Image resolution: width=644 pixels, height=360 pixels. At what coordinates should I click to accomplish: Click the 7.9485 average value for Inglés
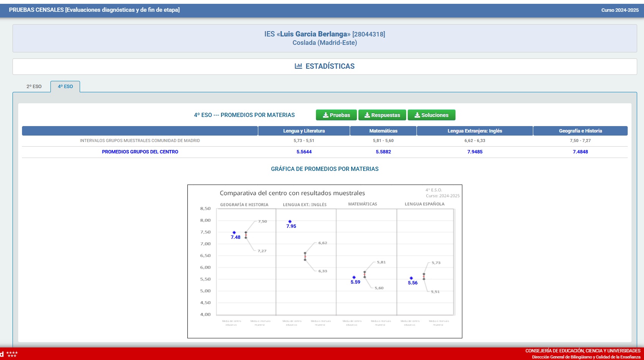[x=474, y=152]
